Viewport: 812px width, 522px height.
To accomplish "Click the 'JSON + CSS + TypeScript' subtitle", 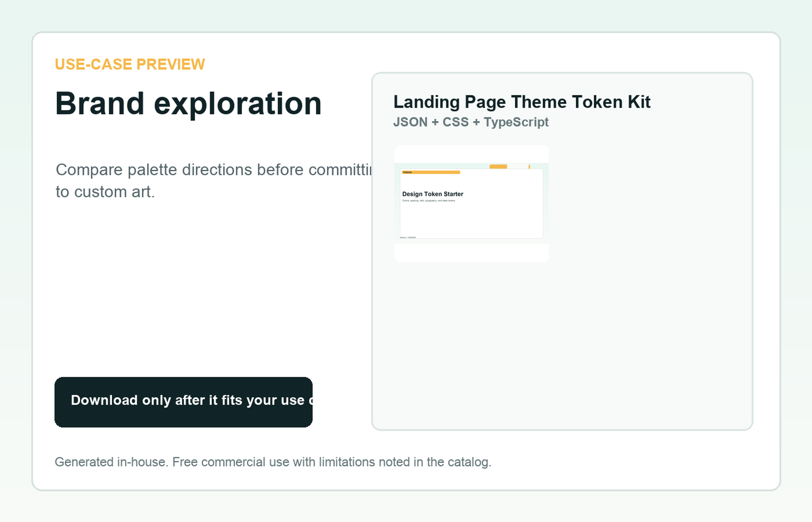I will click(x=471, y=122).
